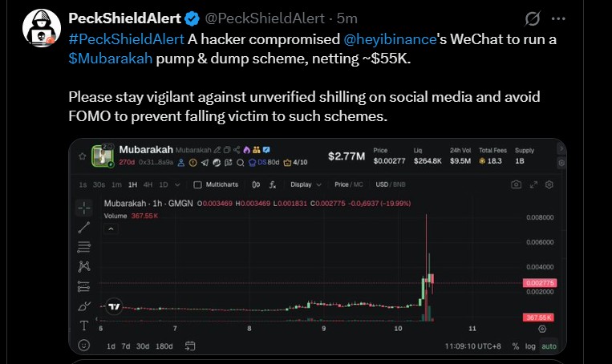
Task: Open the Grok icon in tweet header
Action: [x=531, y=18]
